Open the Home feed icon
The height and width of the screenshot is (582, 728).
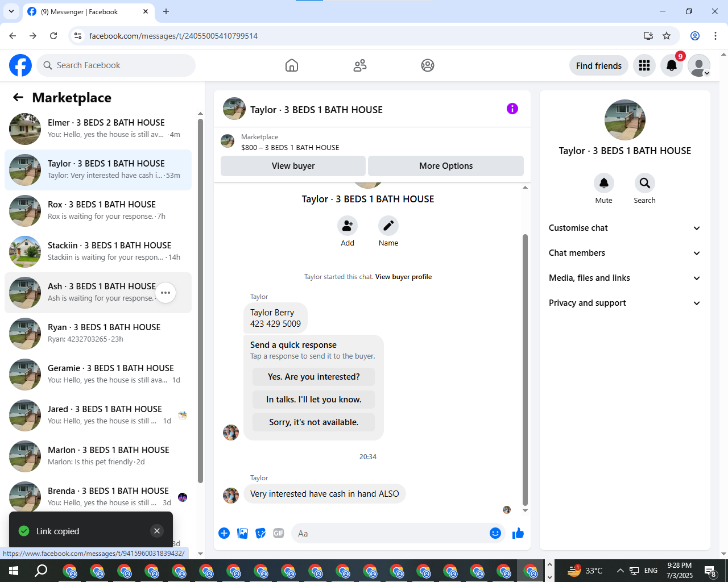point(292,65)
